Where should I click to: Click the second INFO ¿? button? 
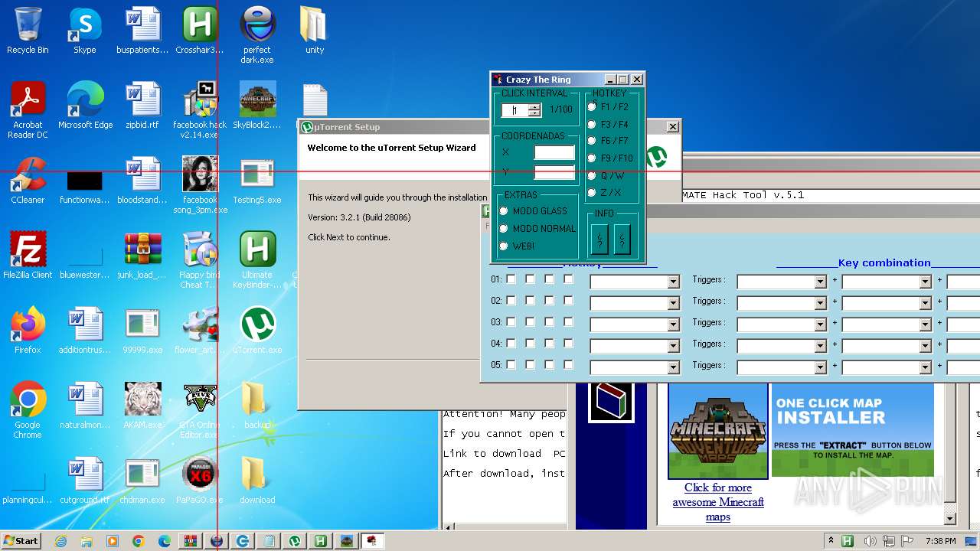(622, 239)
